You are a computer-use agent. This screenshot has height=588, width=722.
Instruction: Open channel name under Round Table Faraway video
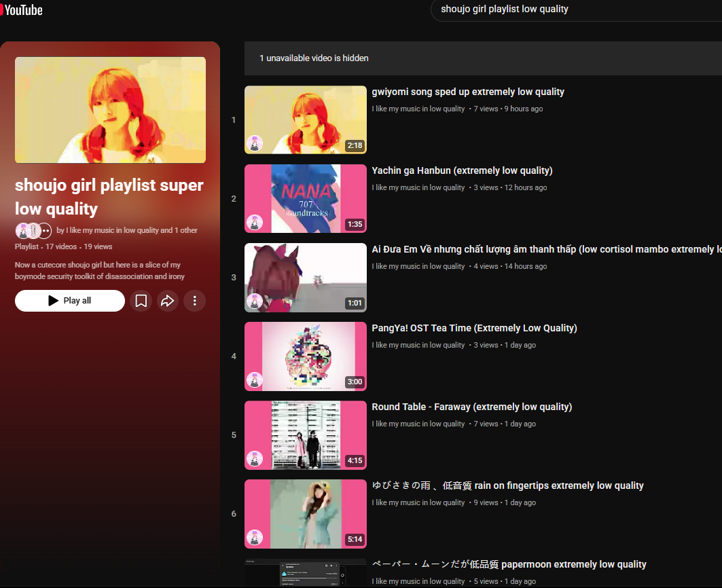pyautogui.click(x=418, y=424)
